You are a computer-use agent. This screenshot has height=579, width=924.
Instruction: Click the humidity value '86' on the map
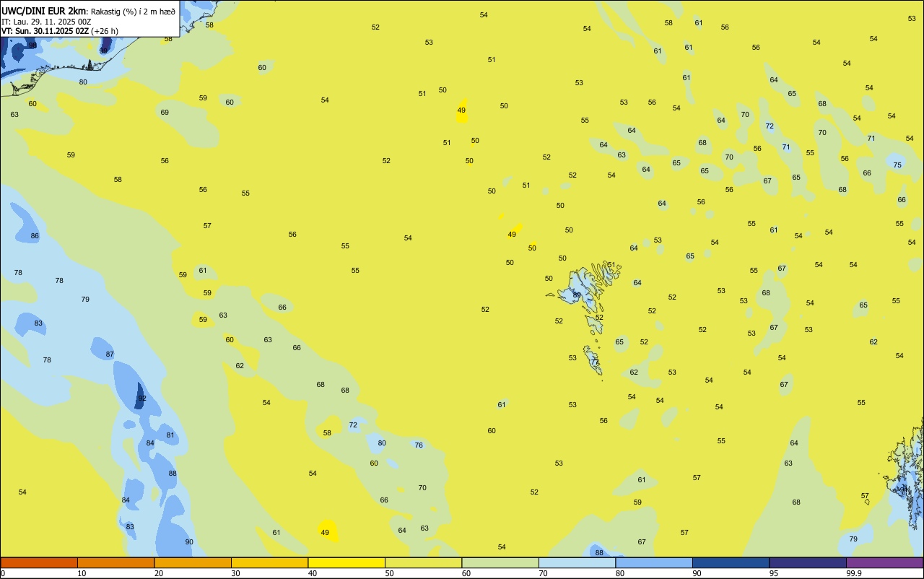pos(35,236)
